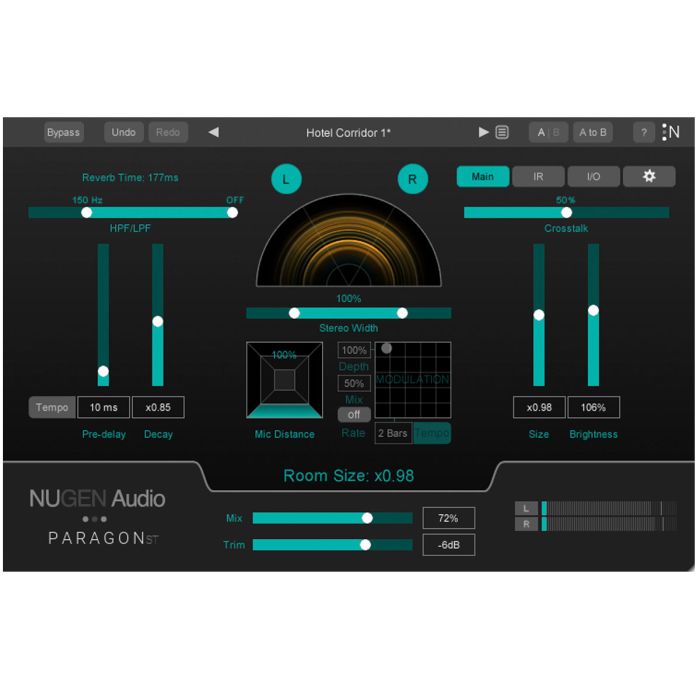The width and height of the screenshot is (700, 700).
Task: Click left Stereo Width handle
Action: click(x=294, y=313)
